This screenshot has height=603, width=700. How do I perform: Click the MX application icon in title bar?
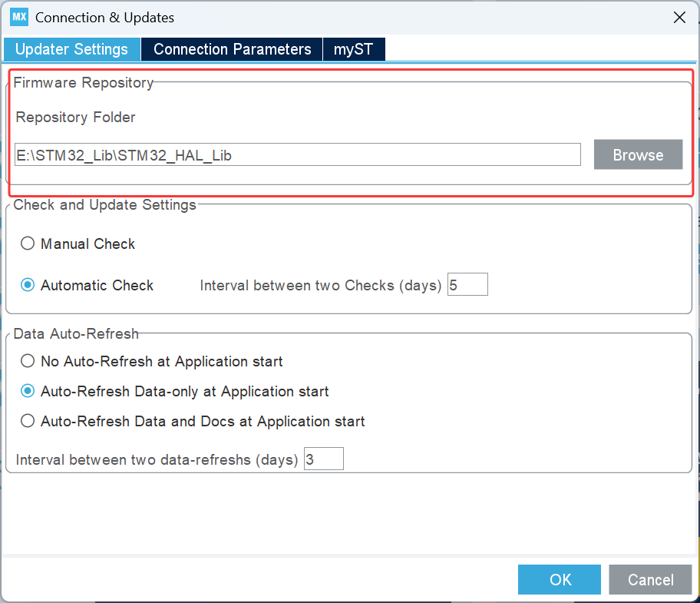point(19,18)
